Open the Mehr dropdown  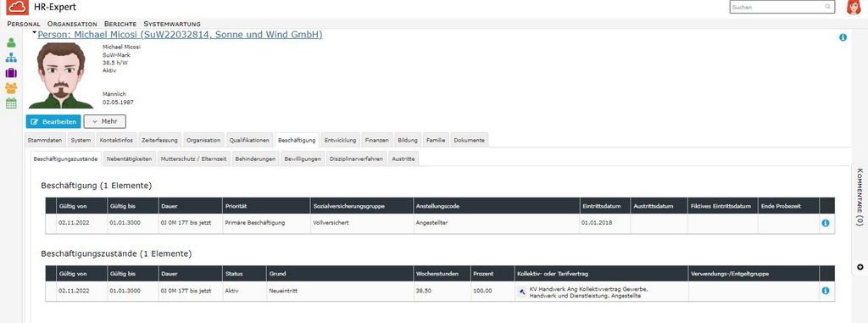click(104, 121)
